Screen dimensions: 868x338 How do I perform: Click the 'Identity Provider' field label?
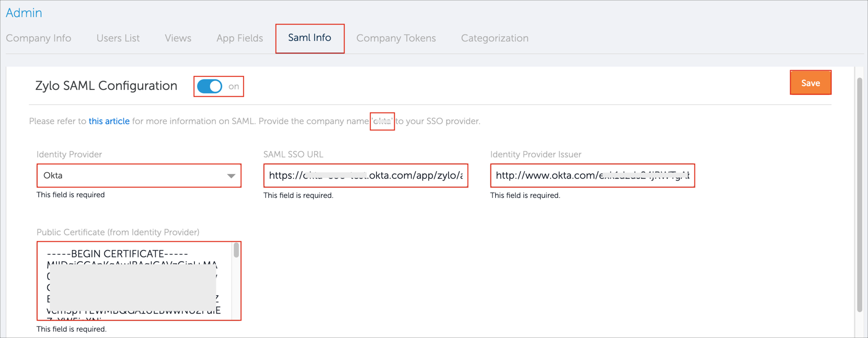pos(69,154)
